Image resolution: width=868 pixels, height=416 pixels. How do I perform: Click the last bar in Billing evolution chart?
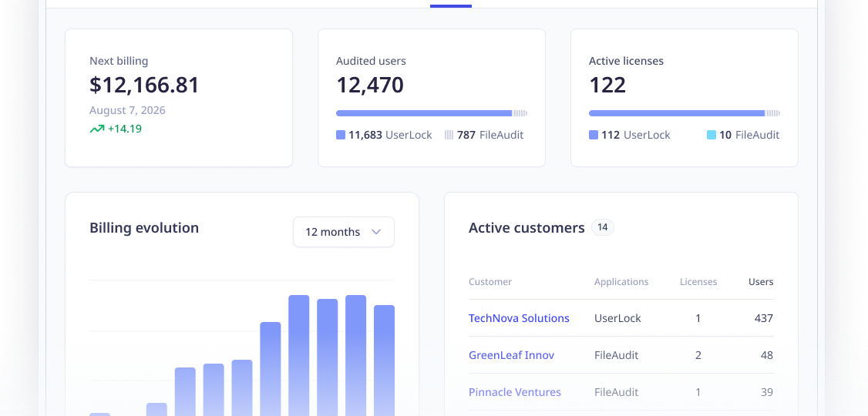[x=384, y=360]
